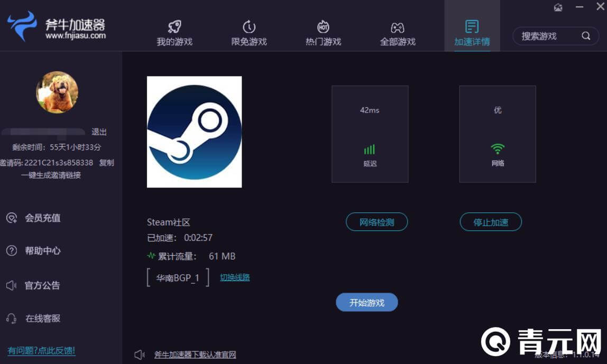Screen dimensions: 607x364
Task: Click the green latency bars icon
Action: tap(369, 150)
